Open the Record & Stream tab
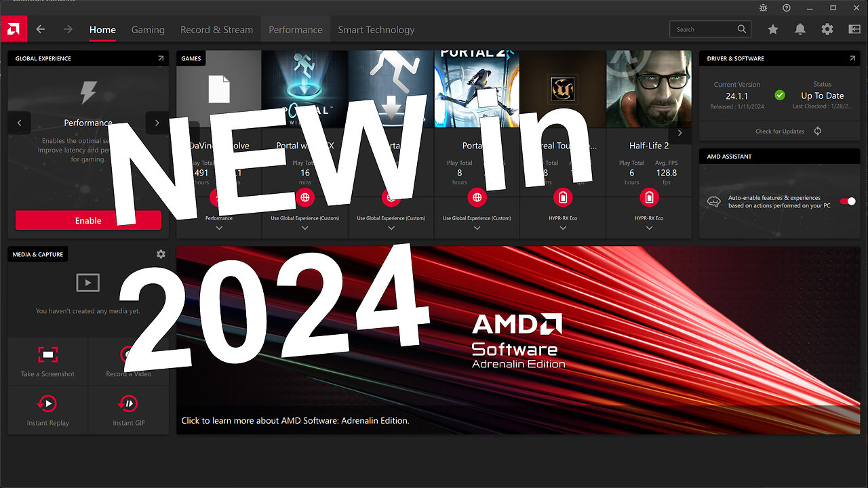Viewport: 868px width, 488px height. [x=216, y=30]
